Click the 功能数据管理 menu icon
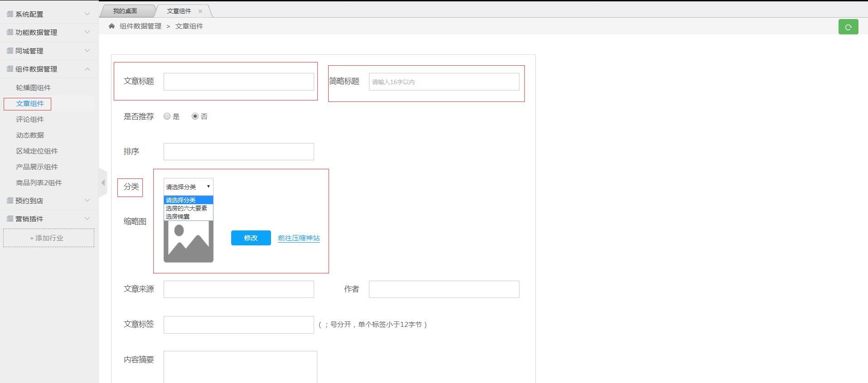868x383 pixels. pyautogui.click(x=10, y=32)
